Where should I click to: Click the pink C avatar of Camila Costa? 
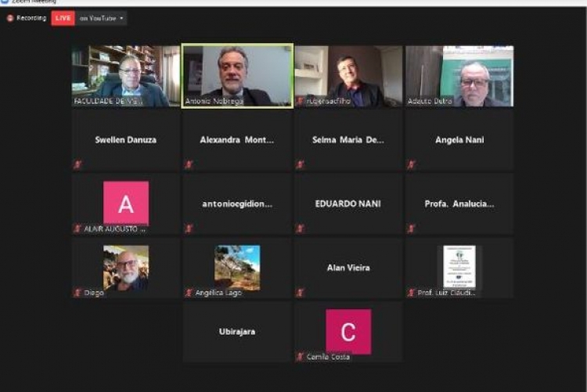pyautogui.click(x=348, y=331)
